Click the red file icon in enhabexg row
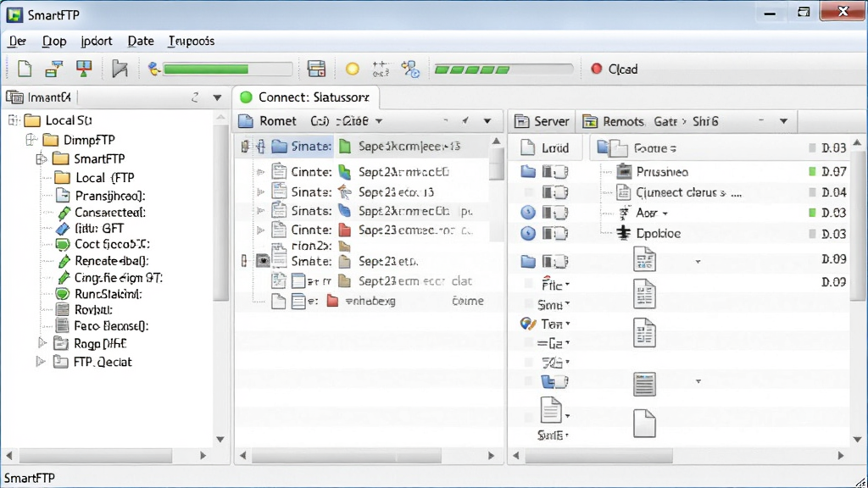 tap(332, 301)
